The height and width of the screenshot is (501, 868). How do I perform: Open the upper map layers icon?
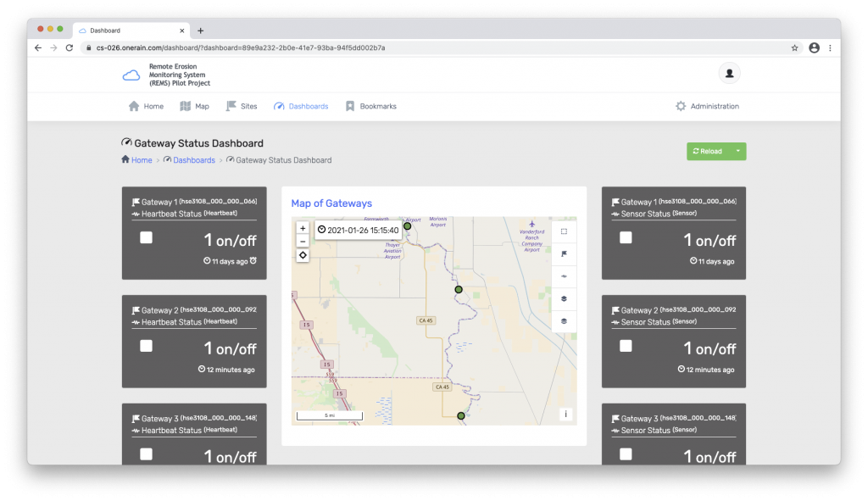(x=564, y=299)
